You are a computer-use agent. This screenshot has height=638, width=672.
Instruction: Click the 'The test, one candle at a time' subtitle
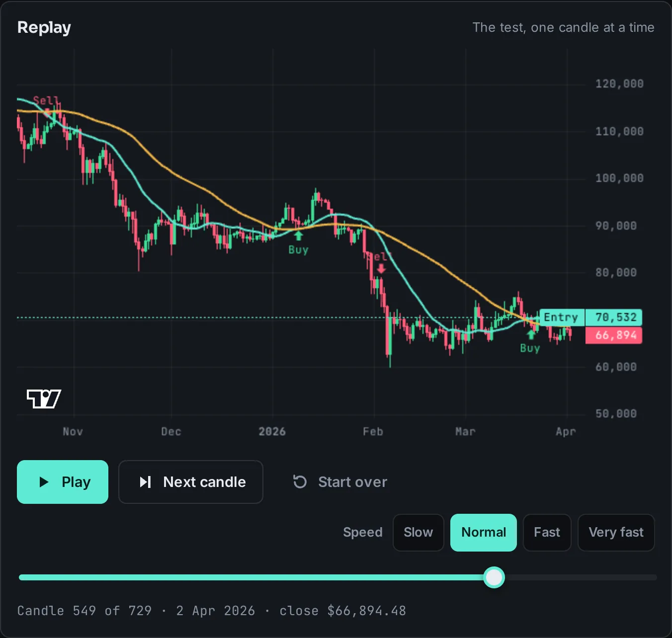coord(563,27)
